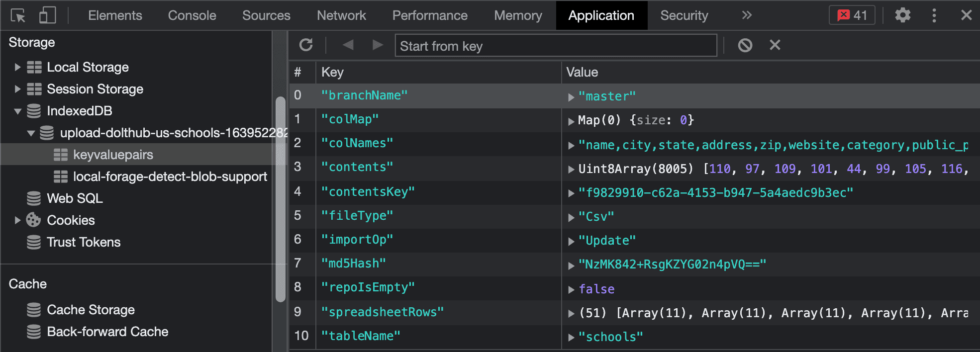Expand the Cookies tree node
The height and width of the screenshot is (352, 980).
pos(17,220)
